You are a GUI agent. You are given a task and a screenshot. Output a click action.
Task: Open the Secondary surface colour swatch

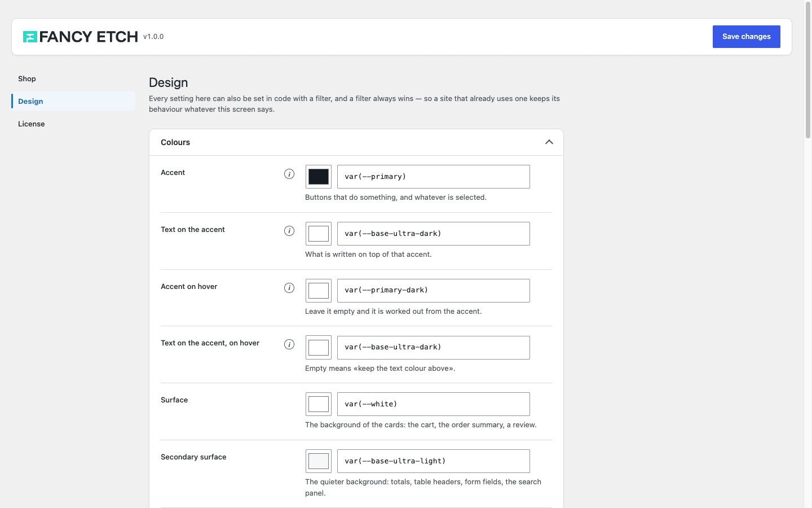319,461
